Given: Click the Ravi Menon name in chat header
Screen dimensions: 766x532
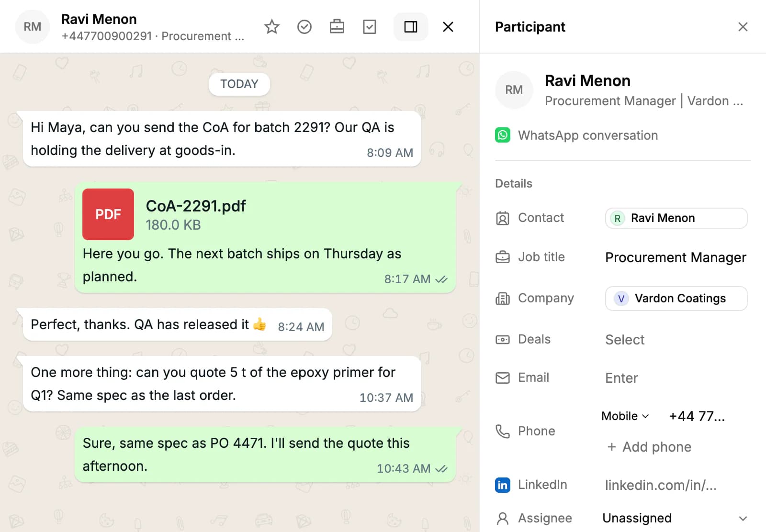Looking at the screenshot, I should coord(99,19).
